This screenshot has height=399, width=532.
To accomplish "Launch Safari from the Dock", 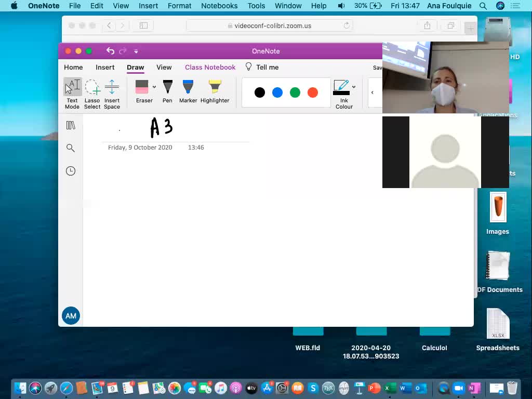I will pos(66,388).
